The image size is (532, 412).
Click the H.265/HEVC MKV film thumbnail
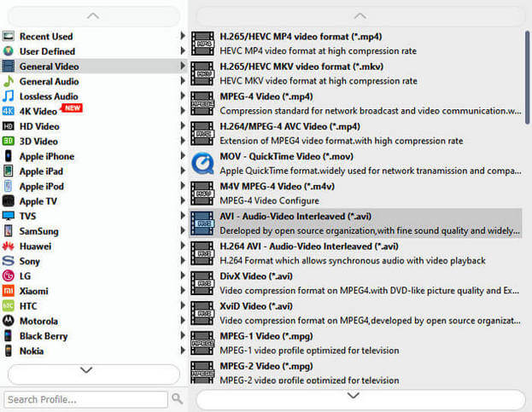pyautogui.click(x=202, y=73)
